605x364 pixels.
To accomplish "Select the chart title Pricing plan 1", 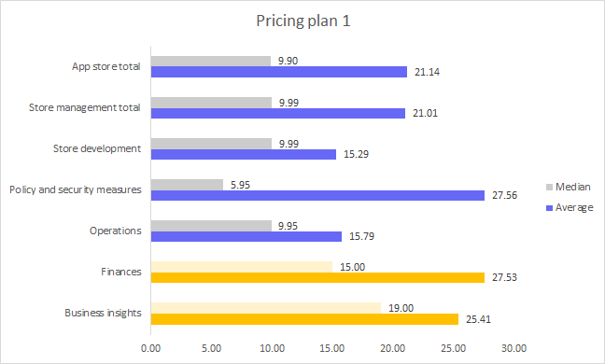I will click(x=303, y=21).
